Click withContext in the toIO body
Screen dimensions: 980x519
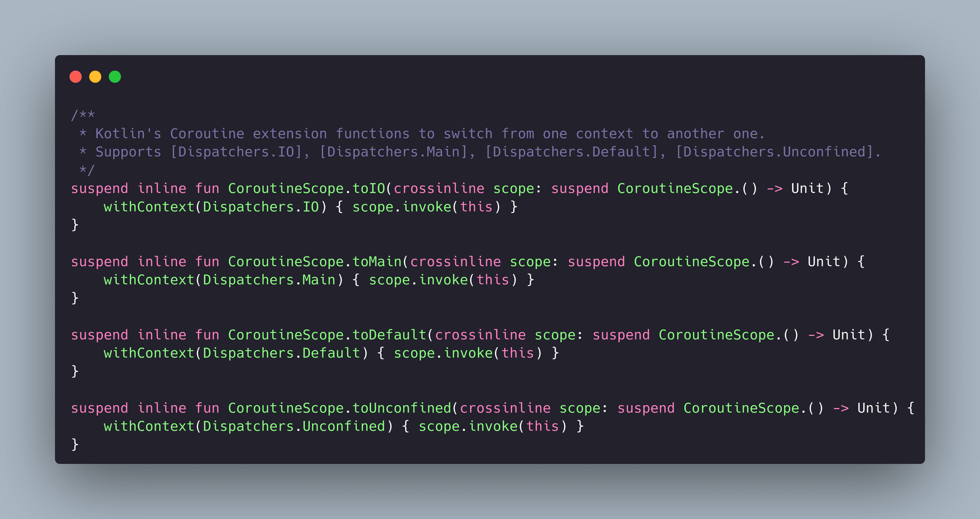tap(149, 207)
